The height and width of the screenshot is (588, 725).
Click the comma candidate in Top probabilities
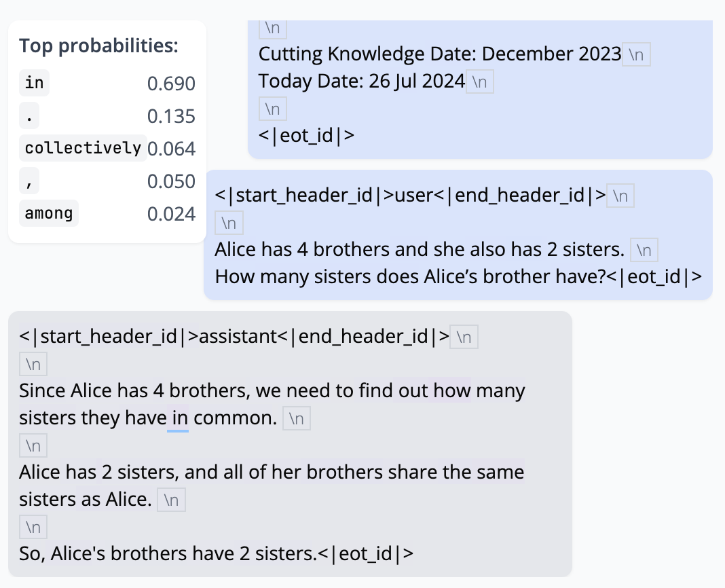[29, 181]
